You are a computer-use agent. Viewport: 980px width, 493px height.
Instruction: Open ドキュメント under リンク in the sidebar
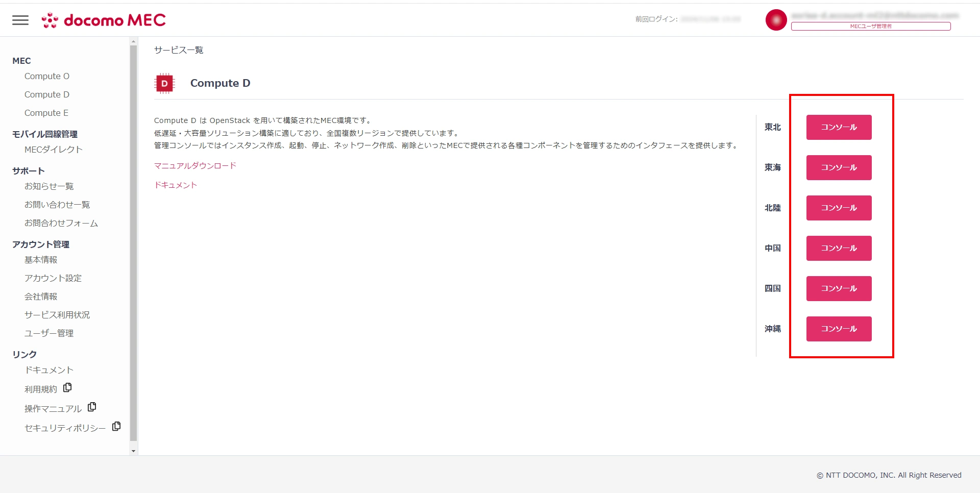49,370
